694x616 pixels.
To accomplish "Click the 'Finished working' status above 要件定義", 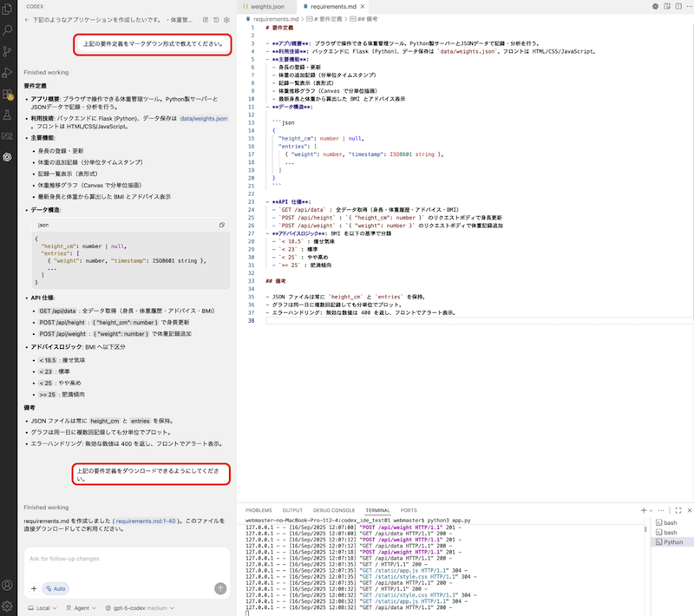I will point(46,72).
